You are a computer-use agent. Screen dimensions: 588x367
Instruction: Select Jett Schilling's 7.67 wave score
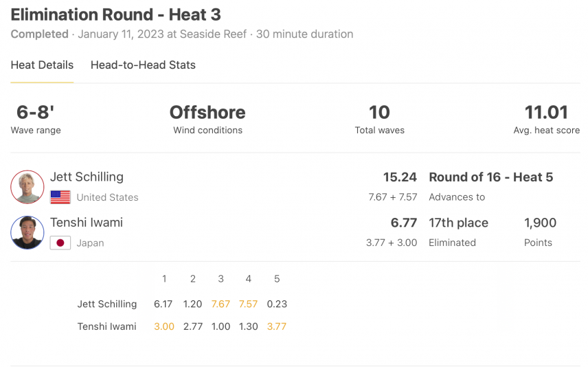pyautogui.click(x=220, y=304)
